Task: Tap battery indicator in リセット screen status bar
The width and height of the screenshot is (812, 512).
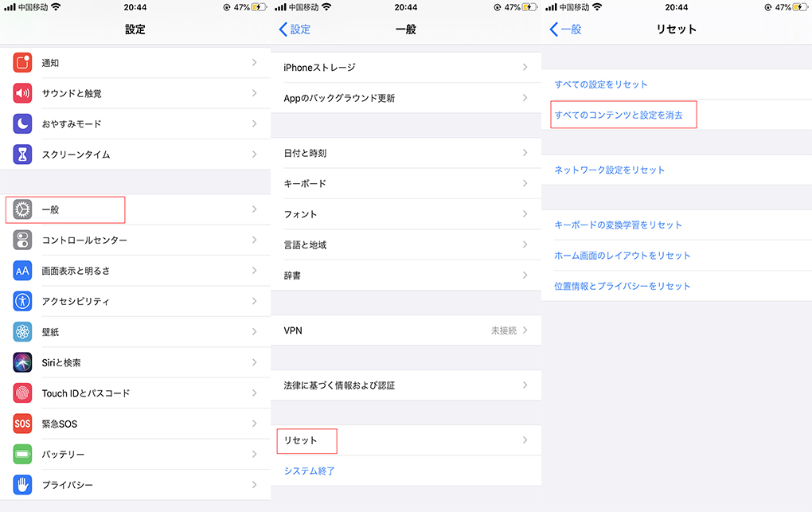Action: 801,7
